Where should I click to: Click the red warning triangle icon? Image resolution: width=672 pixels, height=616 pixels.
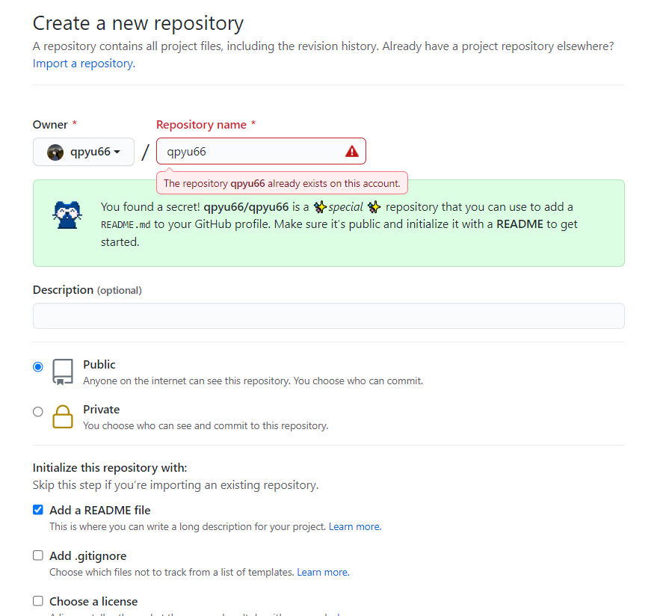[352, 151]
